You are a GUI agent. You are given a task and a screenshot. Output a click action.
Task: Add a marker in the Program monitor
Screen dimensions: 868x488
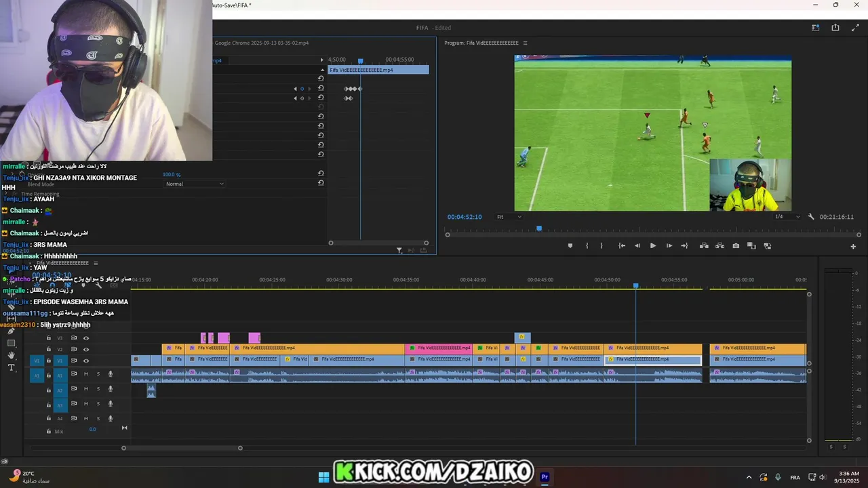pos(570,246)
